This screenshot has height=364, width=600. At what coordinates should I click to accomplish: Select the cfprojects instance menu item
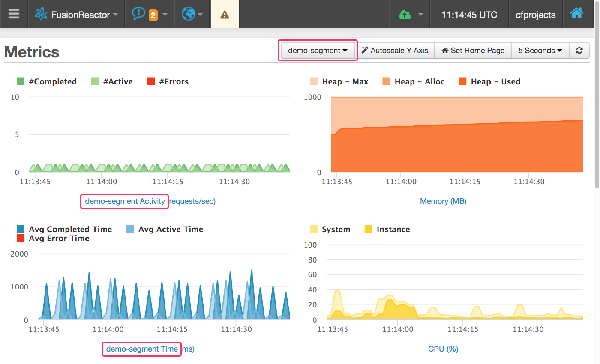pyautogui.click(x=535, y=15)
